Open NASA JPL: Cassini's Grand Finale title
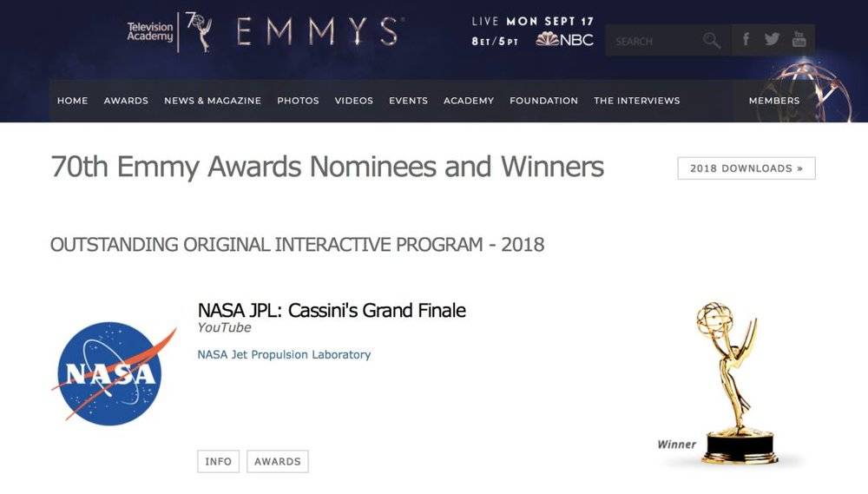 point(332,310)
